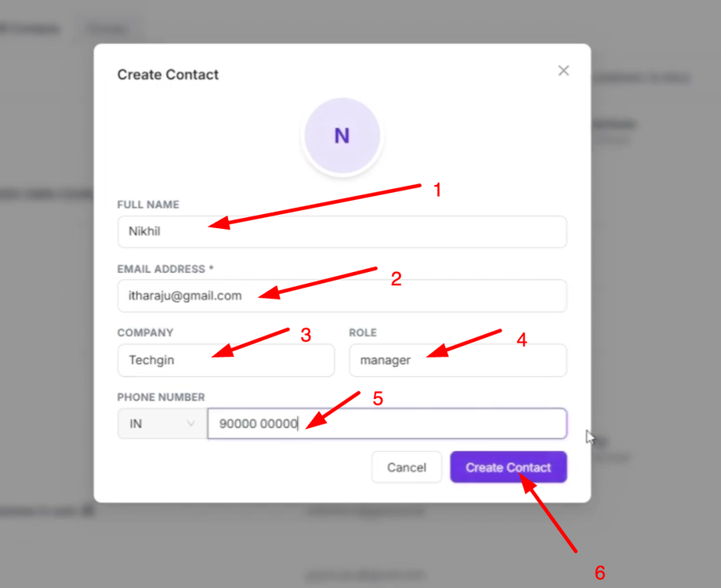Click the contact avatar with letter N
Viewport: 721px width, 588px height.
point(342,135)
